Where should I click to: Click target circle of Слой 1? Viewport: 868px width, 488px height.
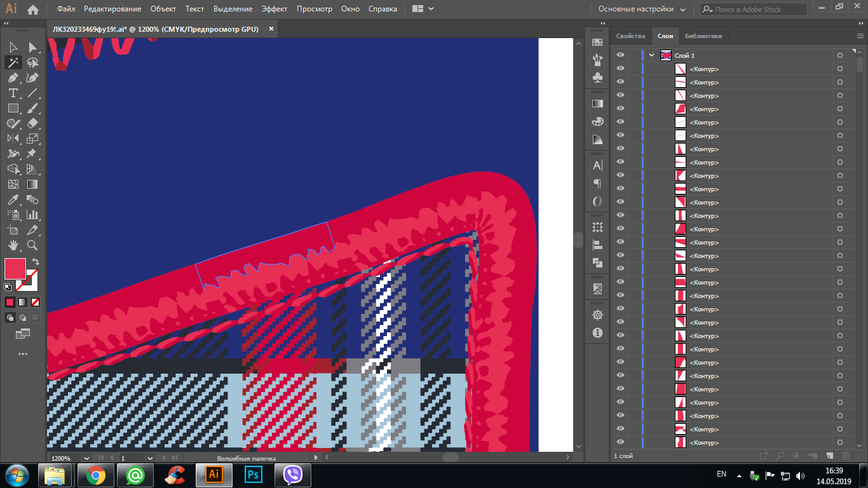click(x=839, y=55)
